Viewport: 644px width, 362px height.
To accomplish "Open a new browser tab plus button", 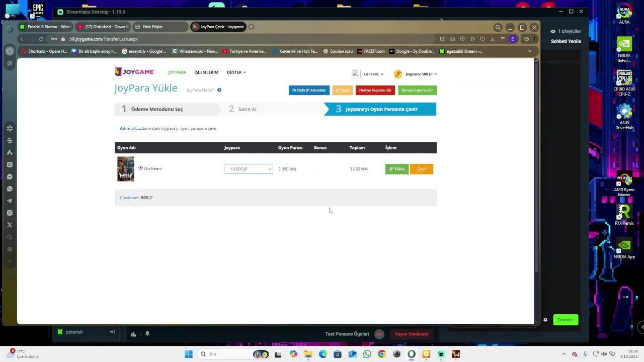I will (251, 27).
